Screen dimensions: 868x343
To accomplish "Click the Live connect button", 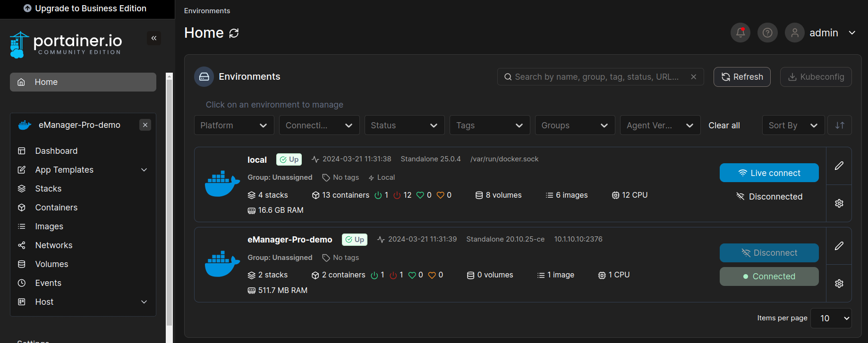I will coord(769,173).
